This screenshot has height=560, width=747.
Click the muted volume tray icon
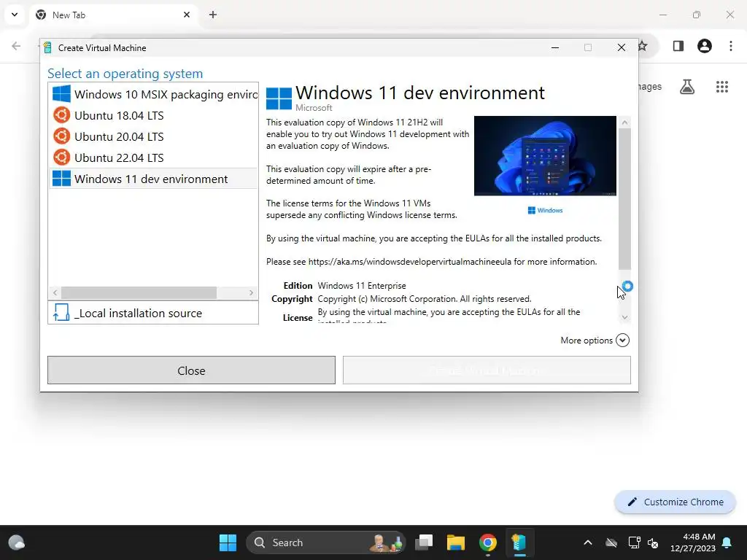[653, 542]
